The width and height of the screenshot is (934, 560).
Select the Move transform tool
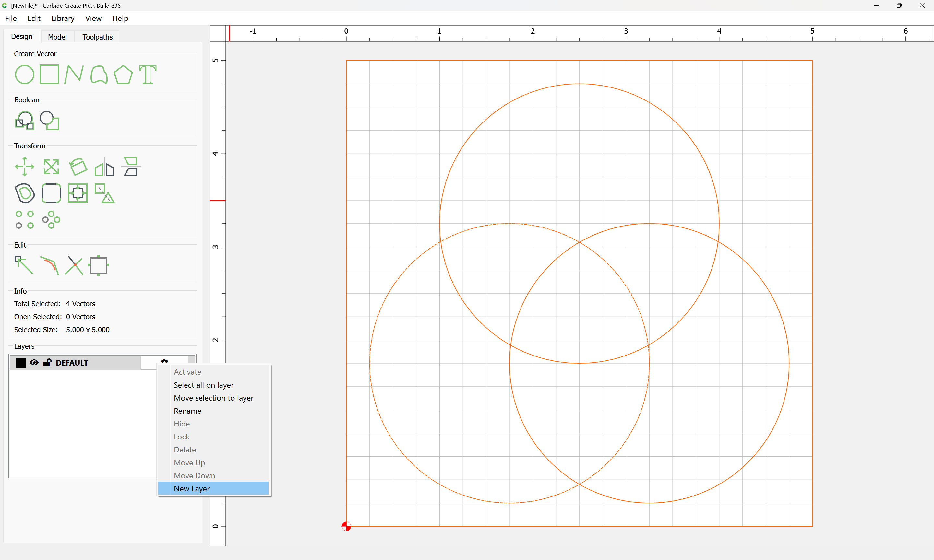(24, 167)
